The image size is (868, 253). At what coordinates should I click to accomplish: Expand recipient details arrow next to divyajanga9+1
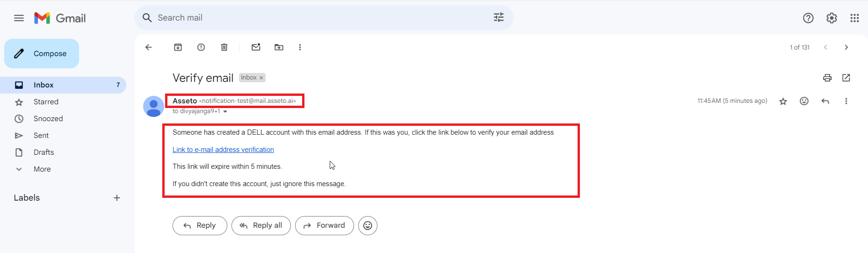(x=225, y=112)
